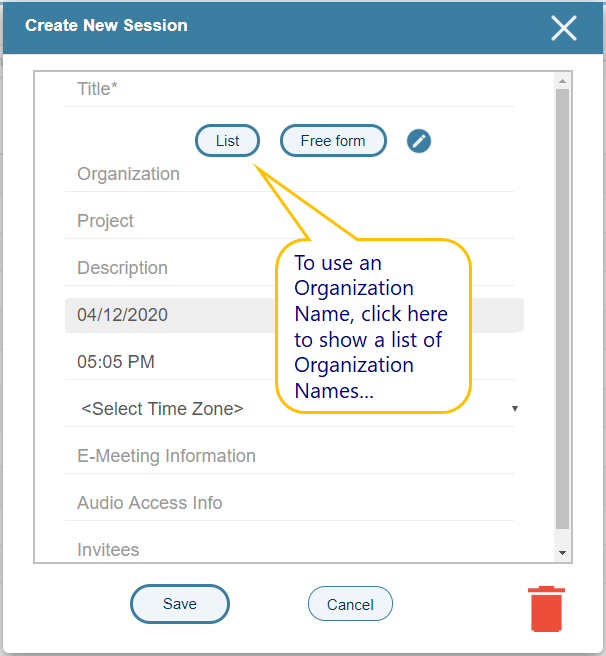Click the Save button

pos(180,604)
